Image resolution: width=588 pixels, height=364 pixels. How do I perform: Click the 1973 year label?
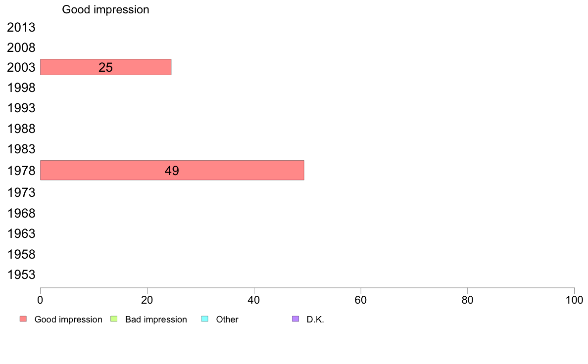coord(21,192)
